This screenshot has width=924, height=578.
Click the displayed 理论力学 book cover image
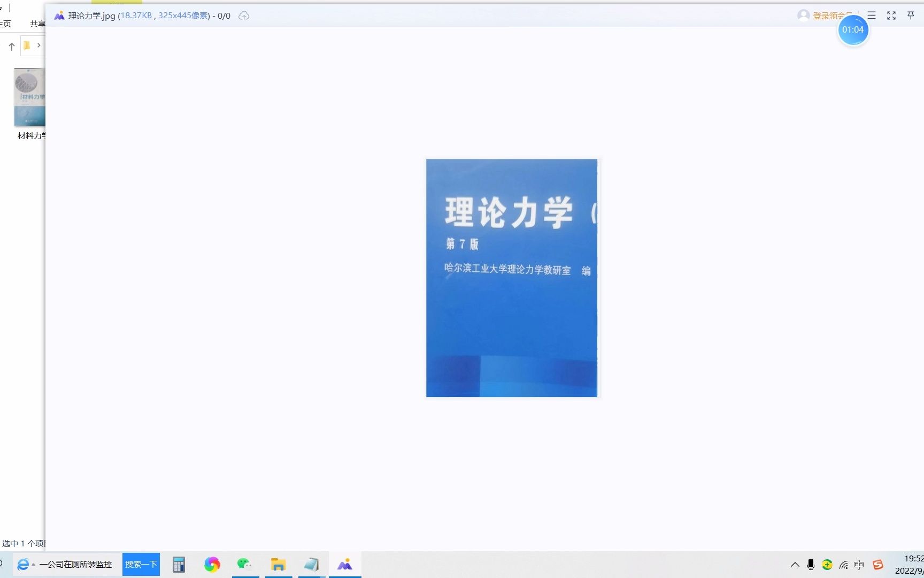coord(512,278)
